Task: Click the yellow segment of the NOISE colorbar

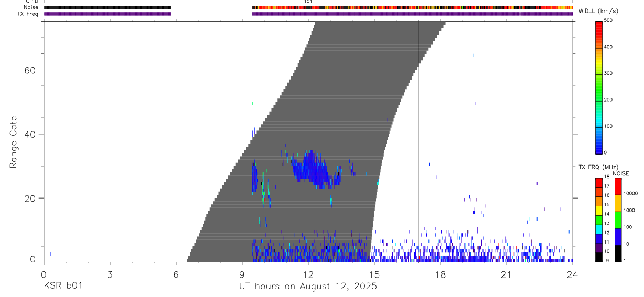Action: (x=618, y=203)
